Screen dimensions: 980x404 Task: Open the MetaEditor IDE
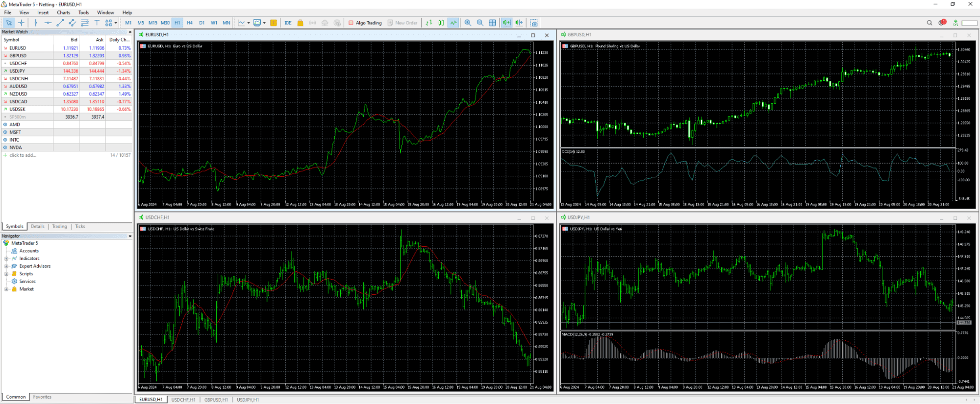(288, 23)
